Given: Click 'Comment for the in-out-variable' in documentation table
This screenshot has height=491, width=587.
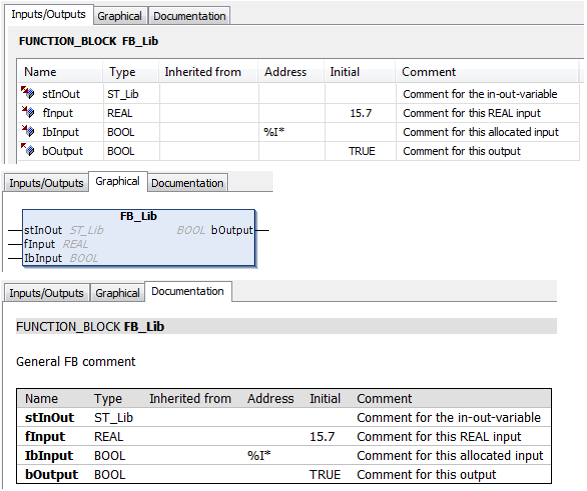Looking at the screenshot, I should coord(448,418).
